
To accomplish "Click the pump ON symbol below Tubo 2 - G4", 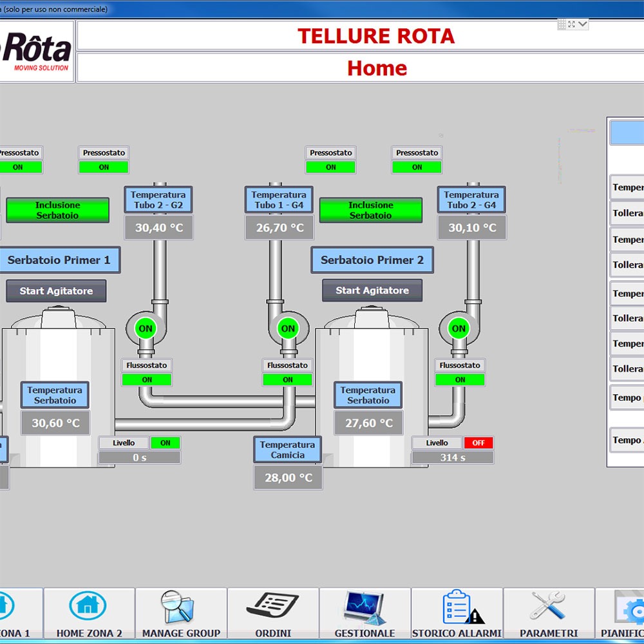I will click(459, 328).
